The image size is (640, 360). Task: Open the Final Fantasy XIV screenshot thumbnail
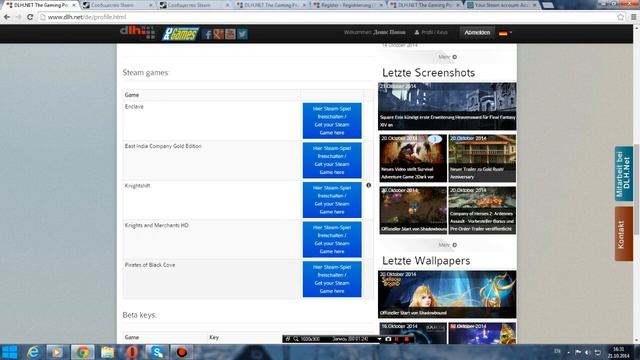(x=447, y=107)
